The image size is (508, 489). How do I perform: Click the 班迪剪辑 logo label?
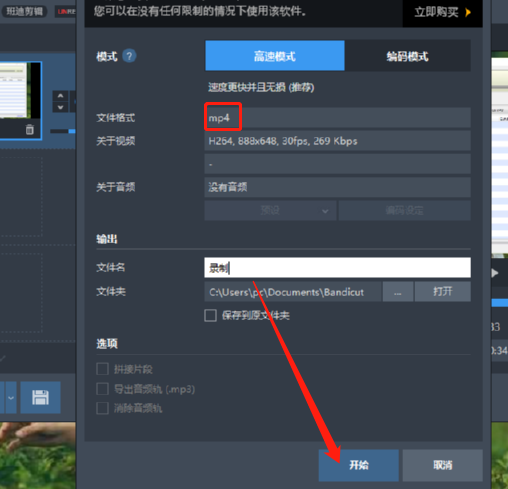coord(24,11)
